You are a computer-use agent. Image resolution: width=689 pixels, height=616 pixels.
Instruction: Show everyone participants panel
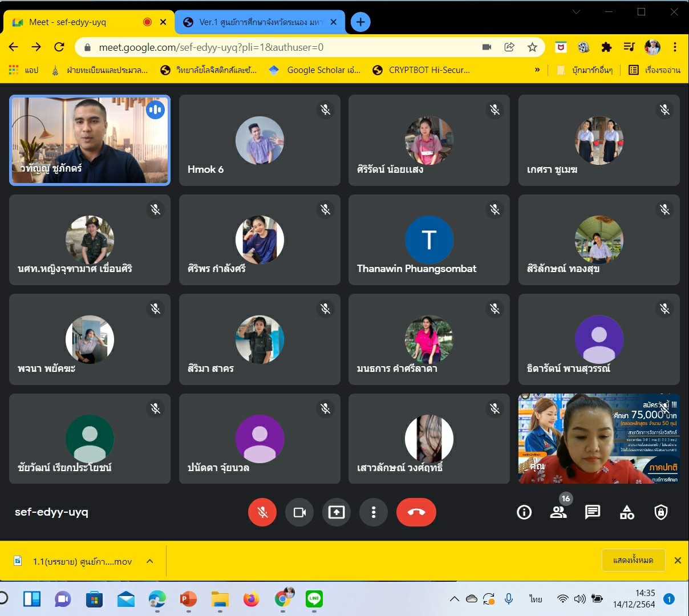[558, 512]
